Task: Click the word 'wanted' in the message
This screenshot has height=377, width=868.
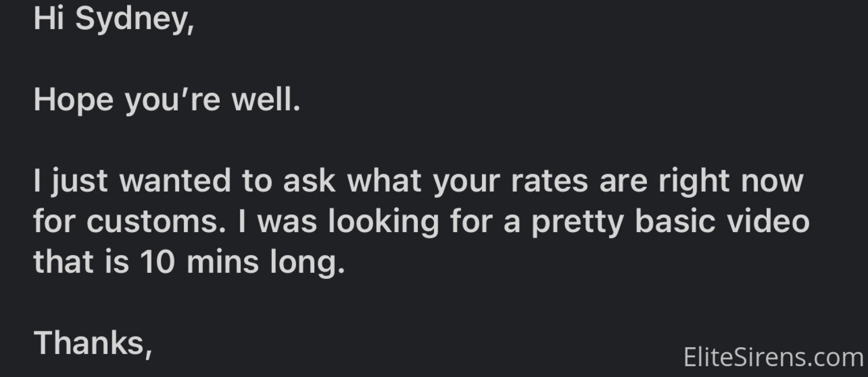Action: point(175,181)
